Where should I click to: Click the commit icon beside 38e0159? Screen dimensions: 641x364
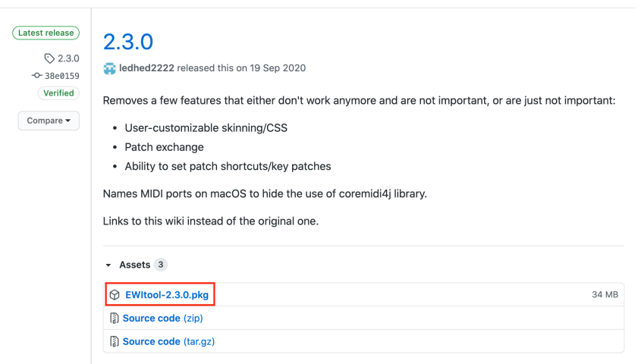tap(36, 76)
